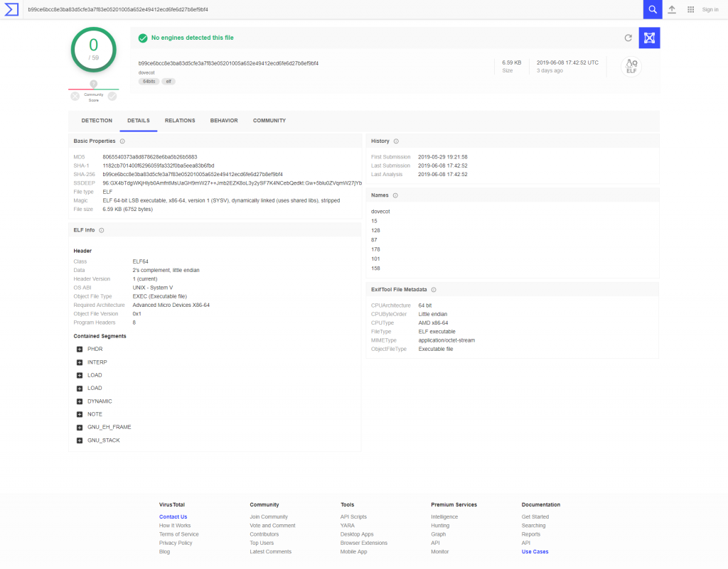
Task: Click the elf tag chip
Action: coord(168,82)
